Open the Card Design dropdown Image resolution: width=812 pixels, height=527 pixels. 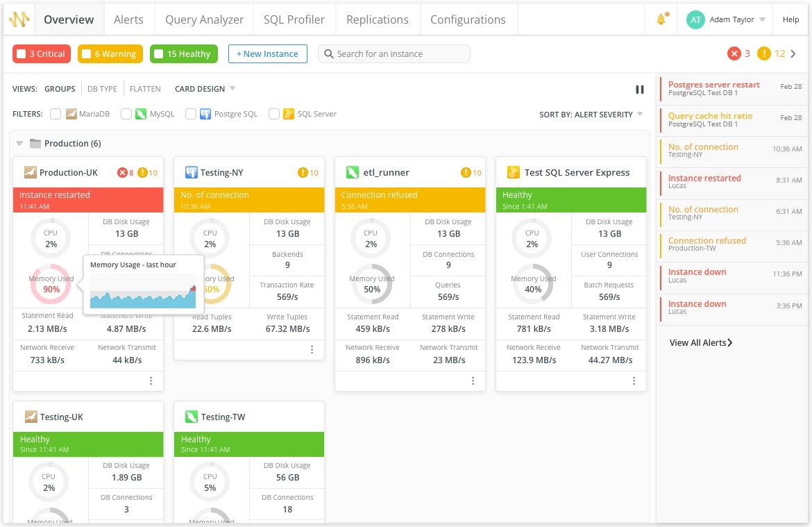pos(205,89)
